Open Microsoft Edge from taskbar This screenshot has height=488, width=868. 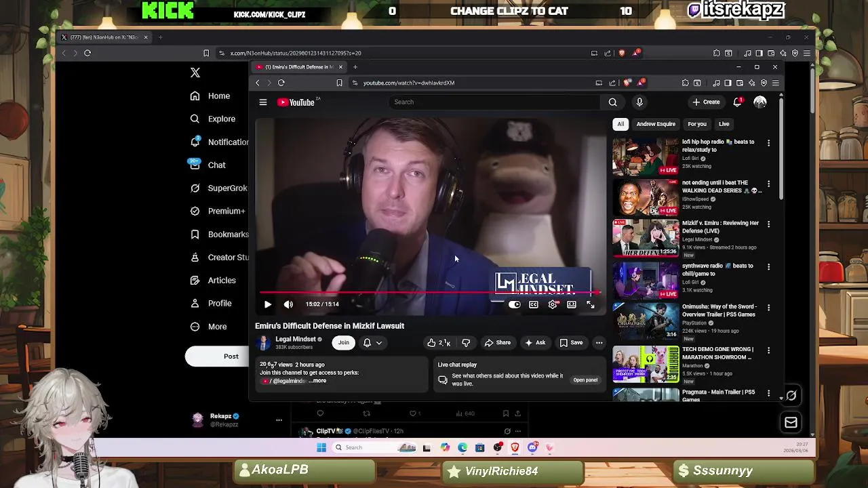(x=462, y=447)
